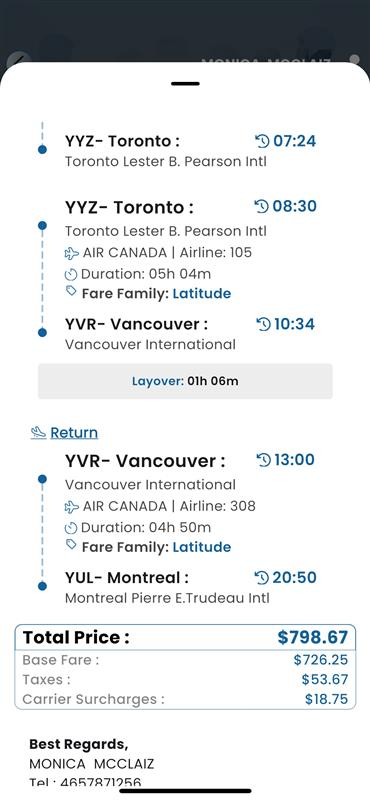
Task: Select Latitude fare on Vancouver-Montreal flight
Action: (x=202, y=547)
